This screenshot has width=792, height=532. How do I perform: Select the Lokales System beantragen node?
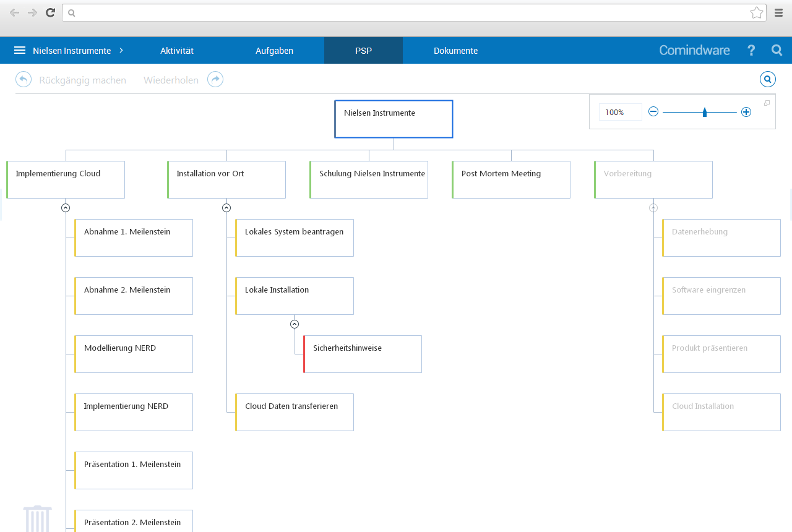(295, 238)
